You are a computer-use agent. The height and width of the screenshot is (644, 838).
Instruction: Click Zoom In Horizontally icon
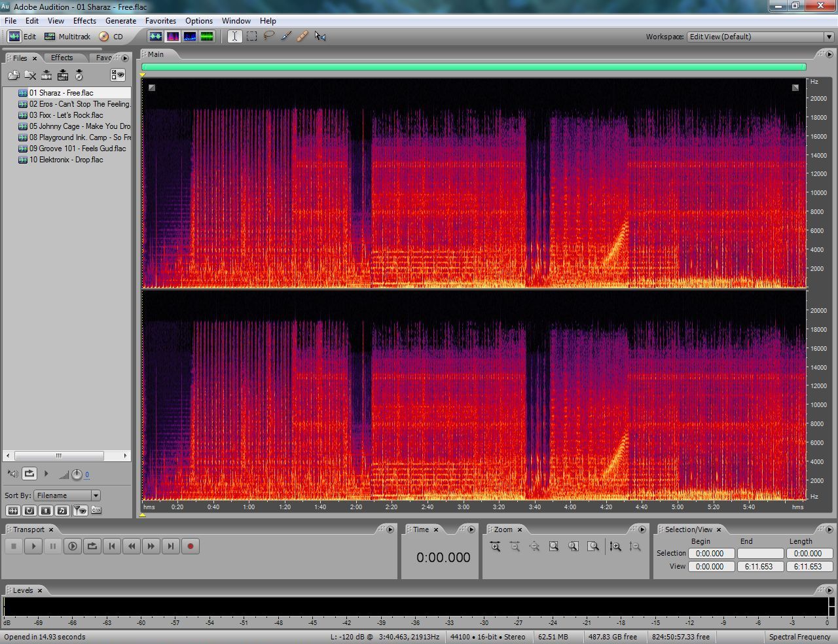495,546
